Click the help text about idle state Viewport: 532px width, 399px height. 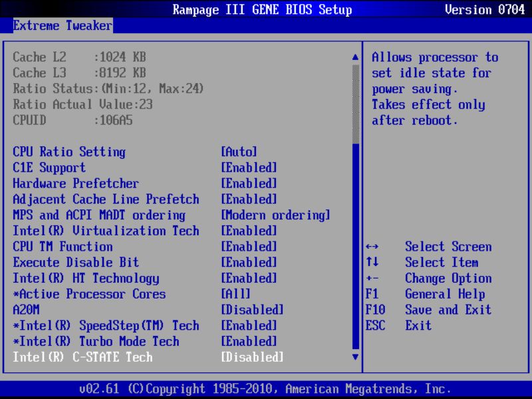click(435, 88)
